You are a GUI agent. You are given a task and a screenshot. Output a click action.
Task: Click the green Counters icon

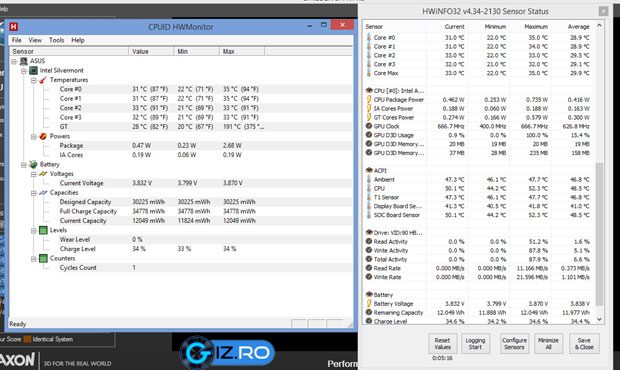click(43, 259)
